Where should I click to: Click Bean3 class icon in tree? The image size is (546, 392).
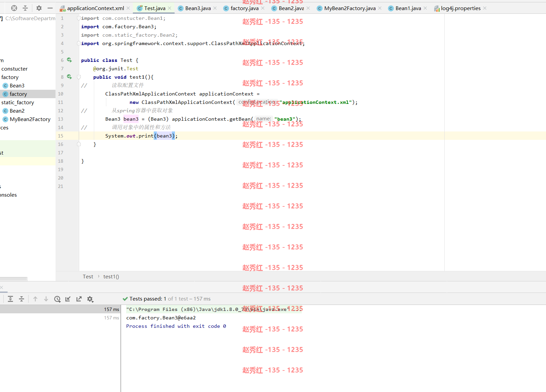coord(5,85)
